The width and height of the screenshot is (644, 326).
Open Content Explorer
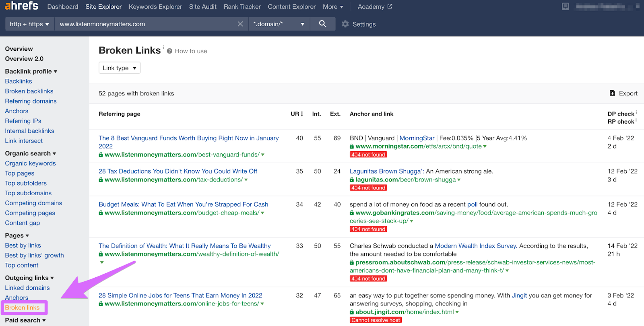click(x=292, y=6)
